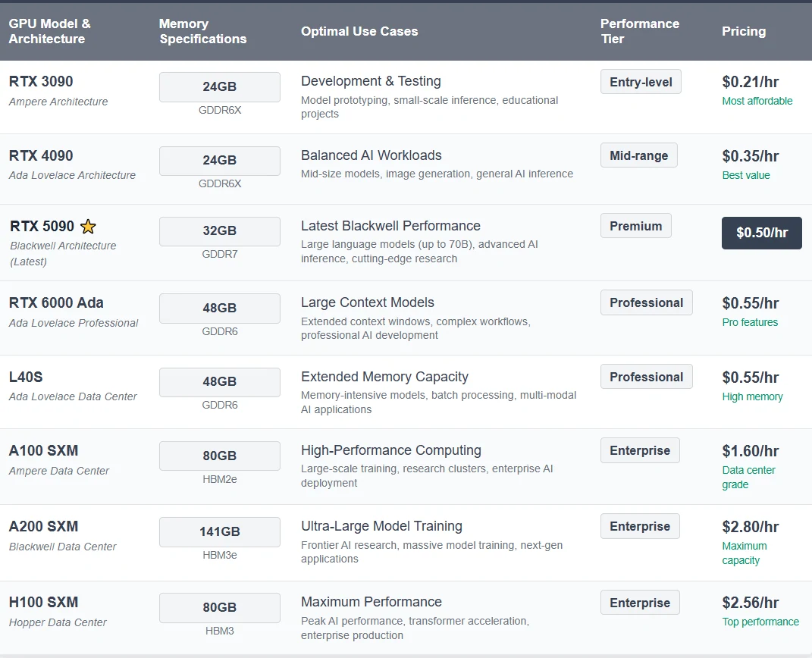Select the RTX 6000 Ada model name
The image size is (812, 658).
[x=56, y=303]
